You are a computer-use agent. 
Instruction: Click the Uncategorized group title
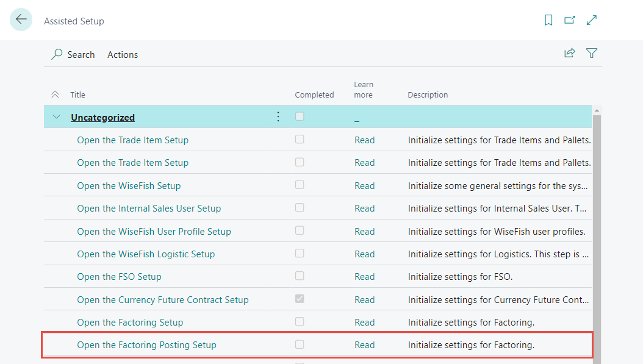102,117
